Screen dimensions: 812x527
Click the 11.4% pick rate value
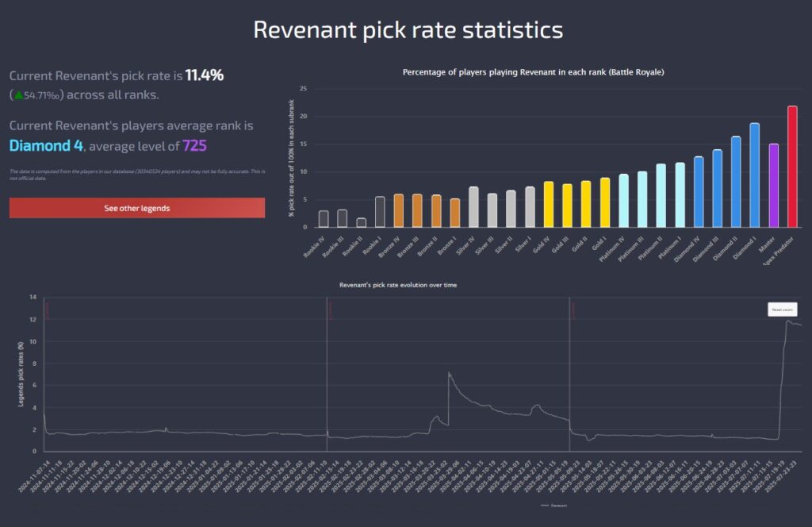pyautogui.click(x=205, y=75)
